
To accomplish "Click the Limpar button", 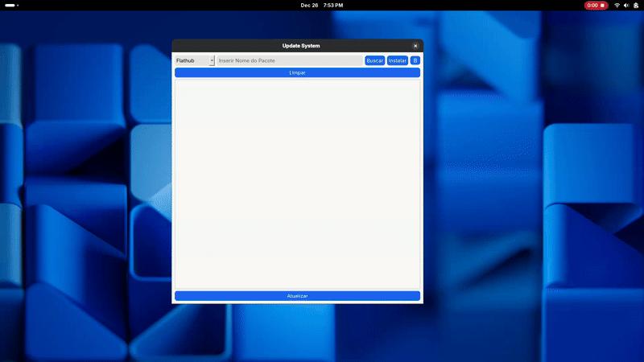I will click(297, 72).
